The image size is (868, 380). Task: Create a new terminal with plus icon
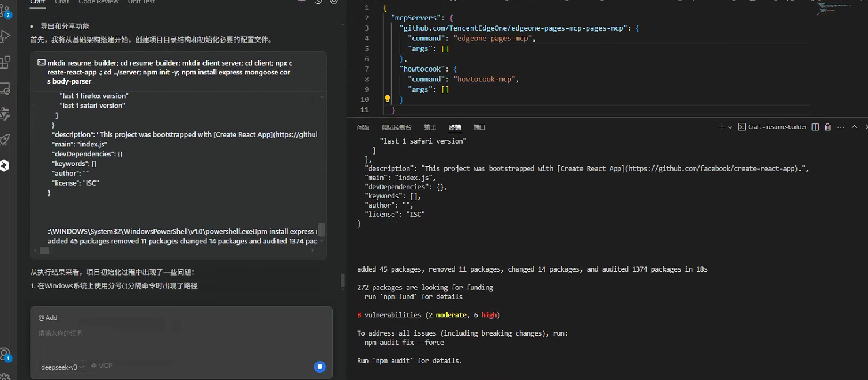pos(721,127)
